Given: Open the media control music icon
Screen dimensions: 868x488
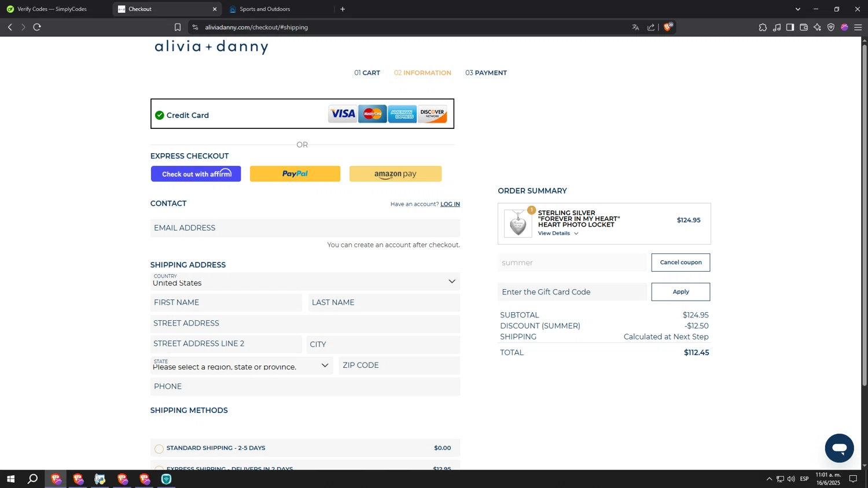Looking at the screenshot, I should (777, 27).
